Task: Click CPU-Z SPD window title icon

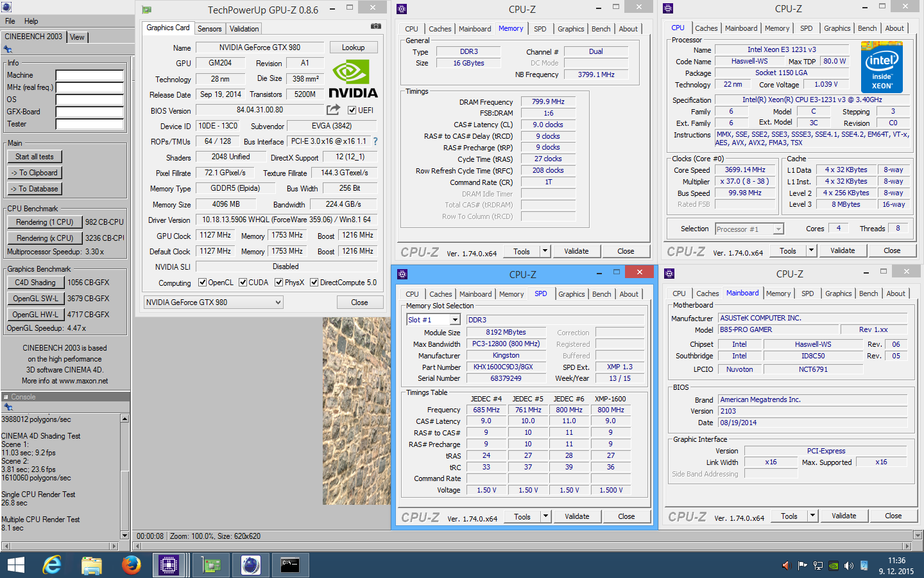Action: tap(402, 274)
